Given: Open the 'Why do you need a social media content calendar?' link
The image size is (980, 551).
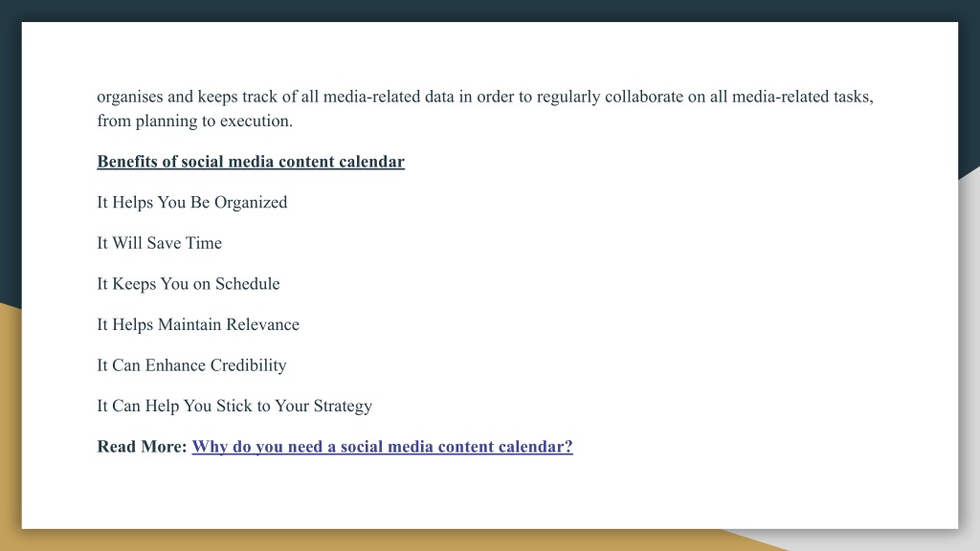Looking at the screenshot, I should coord(382,447).
